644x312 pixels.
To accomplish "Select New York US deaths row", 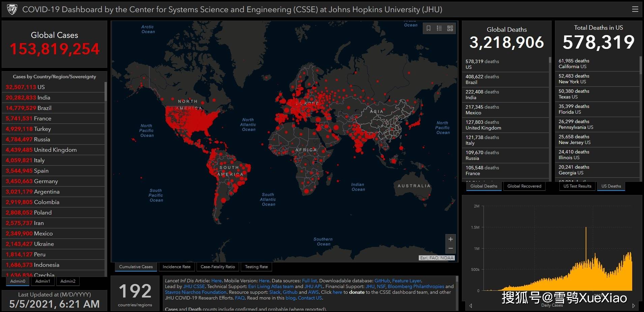I will pos(597,79).
